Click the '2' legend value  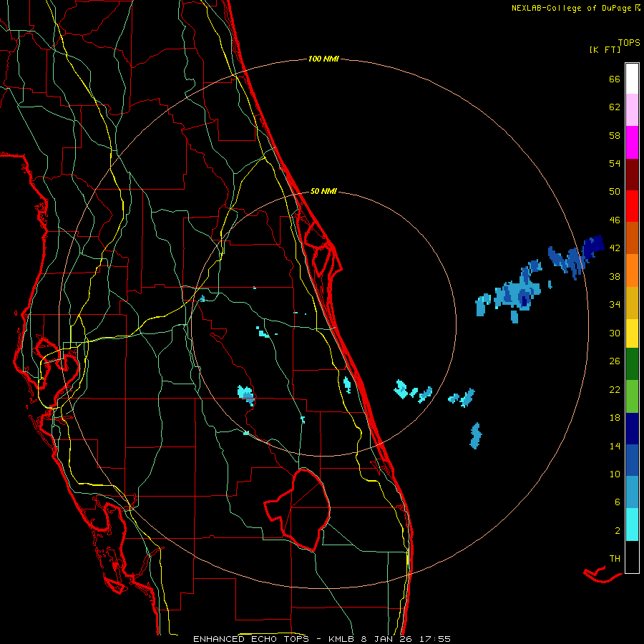(x=618, y=531)
